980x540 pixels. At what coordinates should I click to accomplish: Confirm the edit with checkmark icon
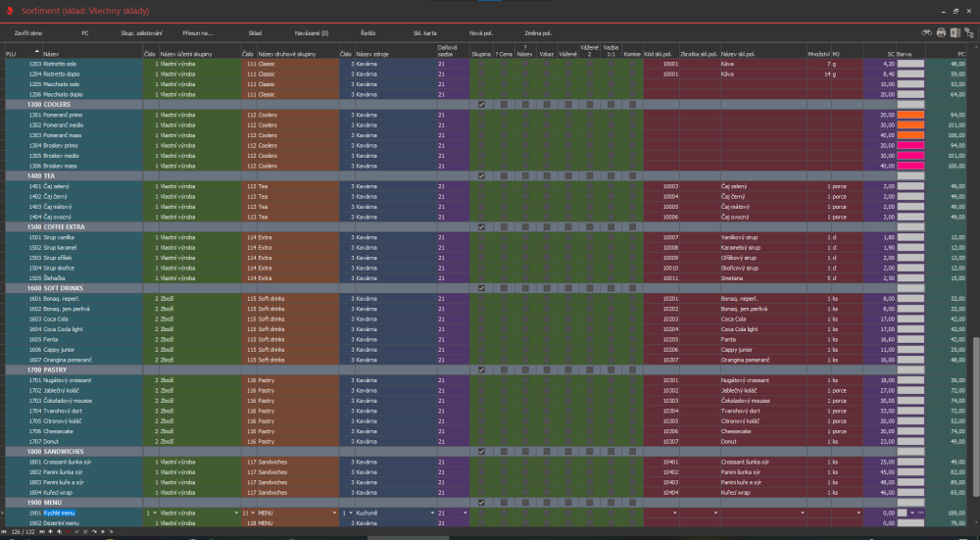[76, 532]
